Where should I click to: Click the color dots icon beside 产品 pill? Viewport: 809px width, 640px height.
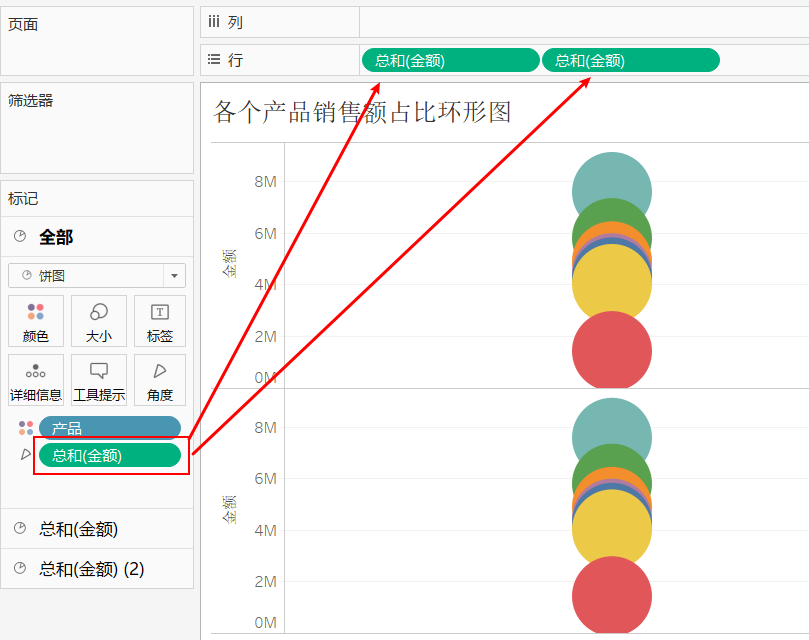26,428
